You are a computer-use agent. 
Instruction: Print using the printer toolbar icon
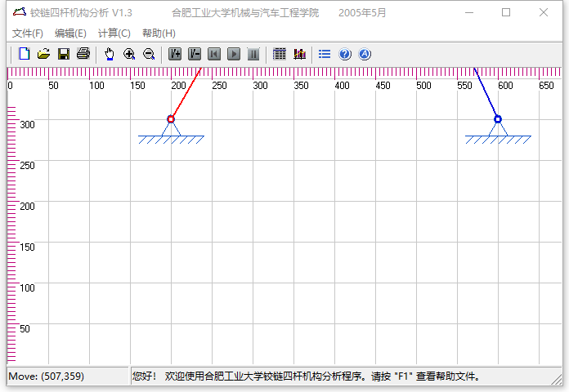tap(83, 54)
